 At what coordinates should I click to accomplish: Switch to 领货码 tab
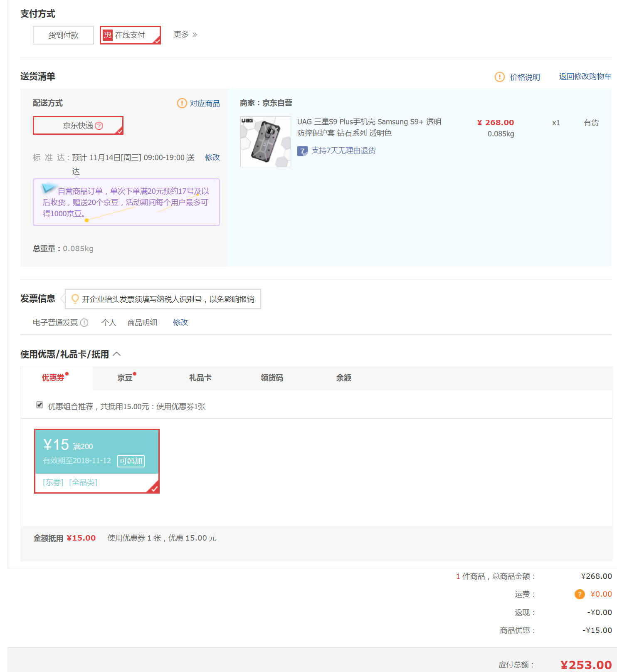click(x=272, y=378)
